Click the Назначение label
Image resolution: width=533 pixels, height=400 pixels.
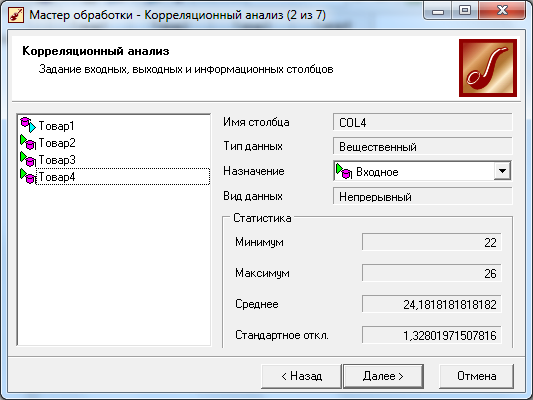(254, 171)
